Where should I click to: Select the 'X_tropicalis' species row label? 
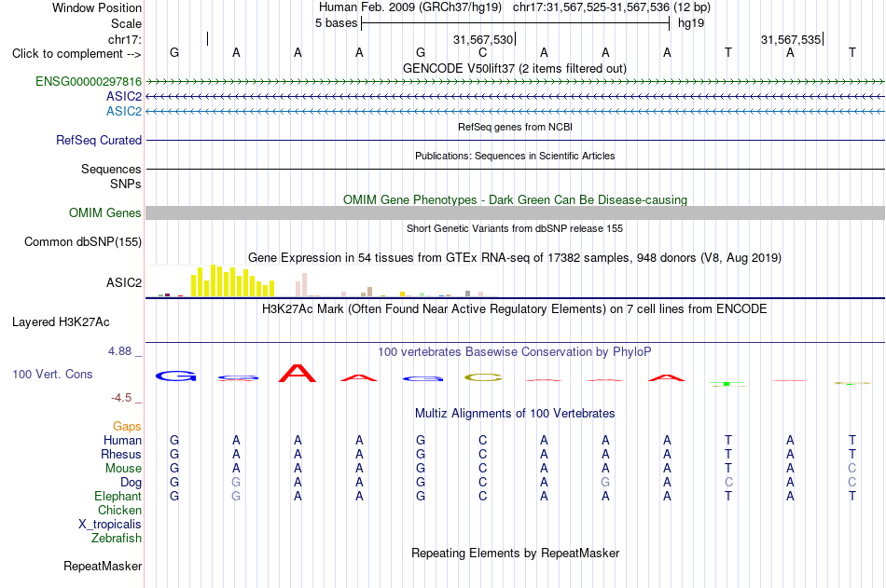(x=110, y=525)
